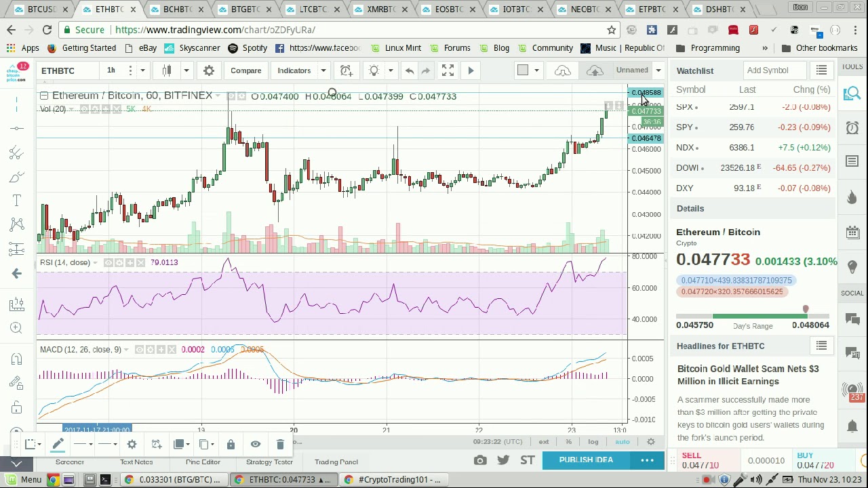Expand the layout selector dropdown arrow

(536, 70)
